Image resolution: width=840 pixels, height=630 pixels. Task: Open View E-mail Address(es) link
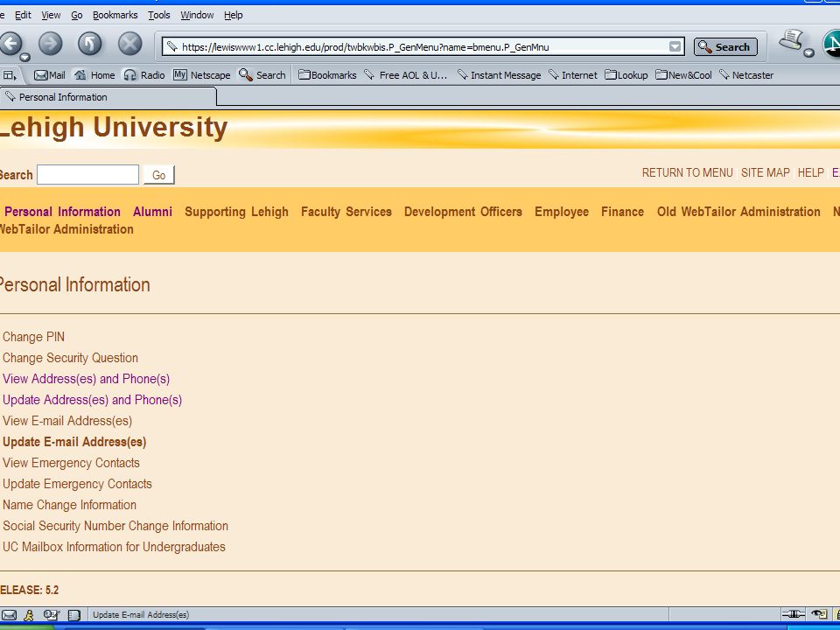pos(67,421)
